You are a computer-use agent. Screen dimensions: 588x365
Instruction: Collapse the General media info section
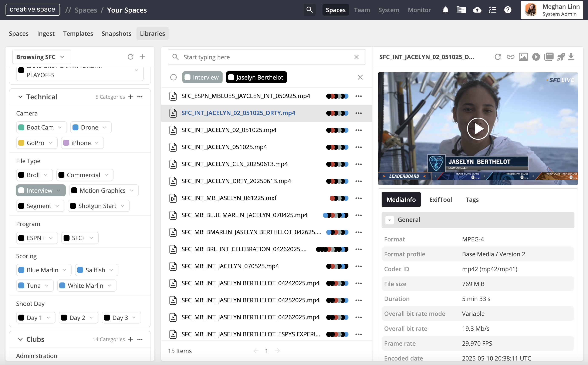[x=389, y=220]
